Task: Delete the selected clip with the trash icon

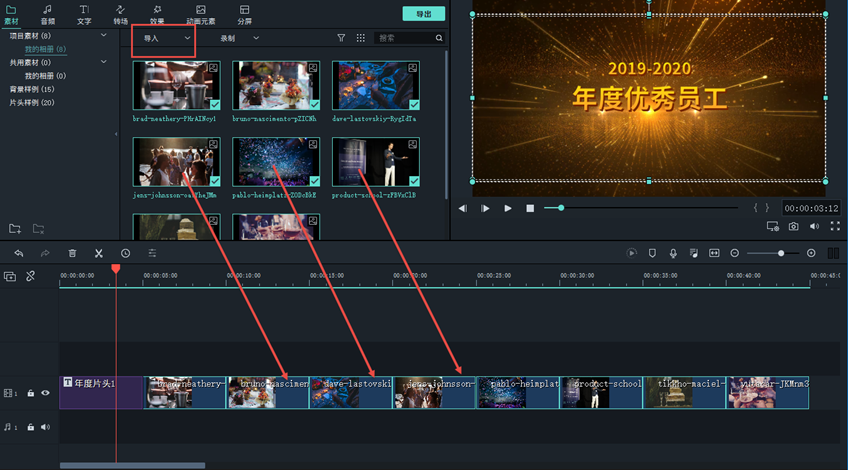Action: [72, 253]
